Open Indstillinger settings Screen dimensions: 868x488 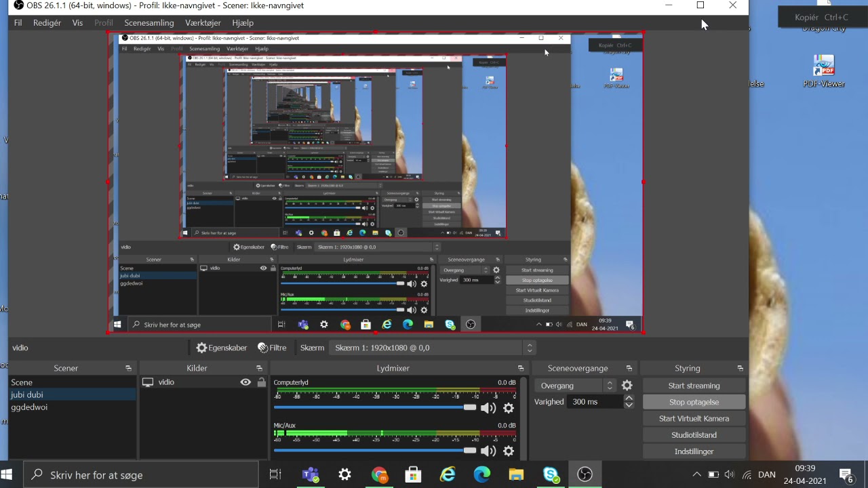694,451
